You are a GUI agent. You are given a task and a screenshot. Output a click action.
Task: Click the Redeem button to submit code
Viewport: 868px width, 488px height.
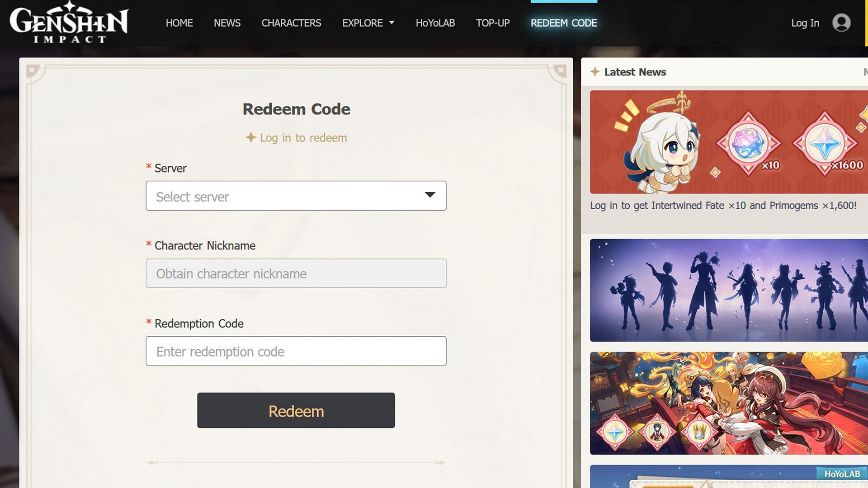(296, 410)
